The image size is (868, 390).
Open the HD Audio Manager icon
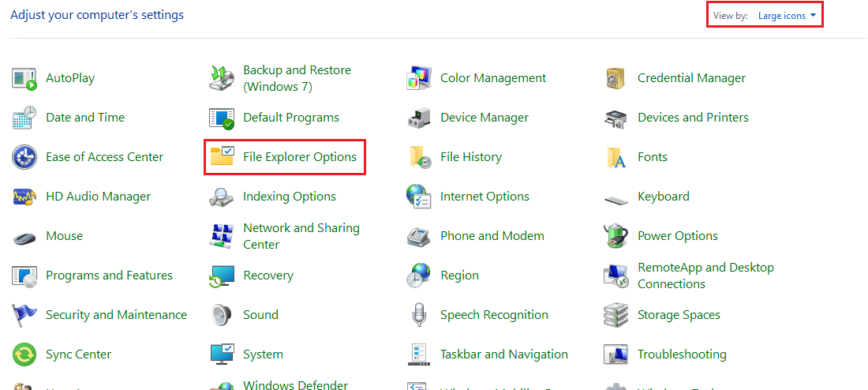tap(24, 197)
